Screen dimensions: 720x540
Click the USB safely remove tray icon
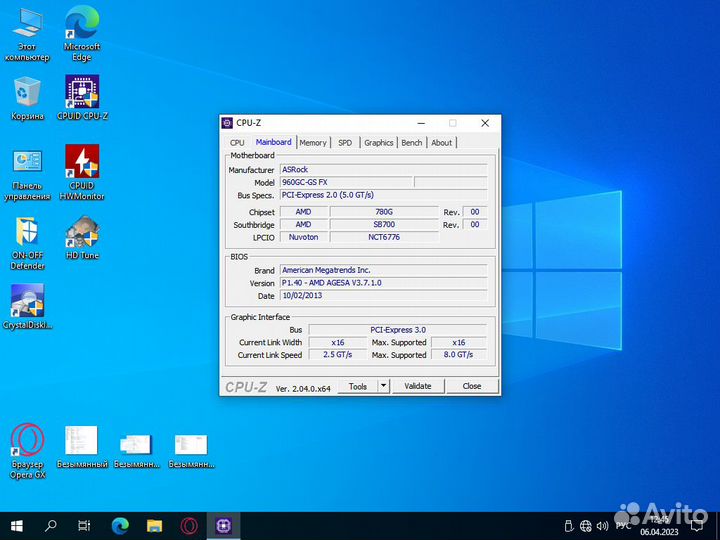(568, 526)
